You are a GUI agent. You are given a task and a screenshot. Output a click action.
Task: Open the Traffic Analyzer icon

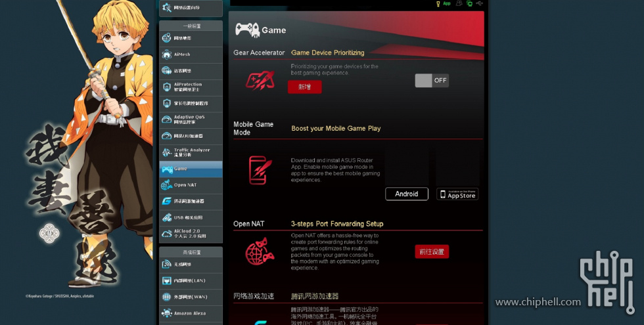(x=166, y=152)
